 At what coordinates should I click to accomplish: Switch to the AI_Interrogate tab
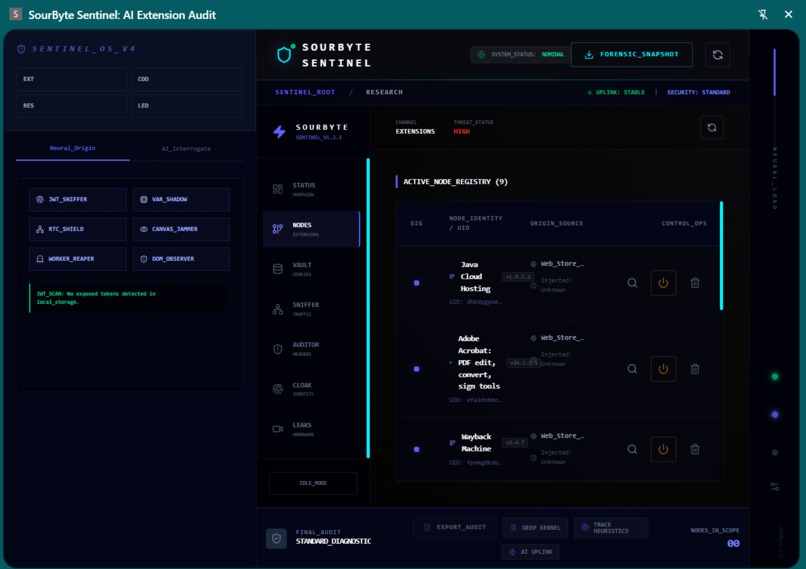coord(186,149)
